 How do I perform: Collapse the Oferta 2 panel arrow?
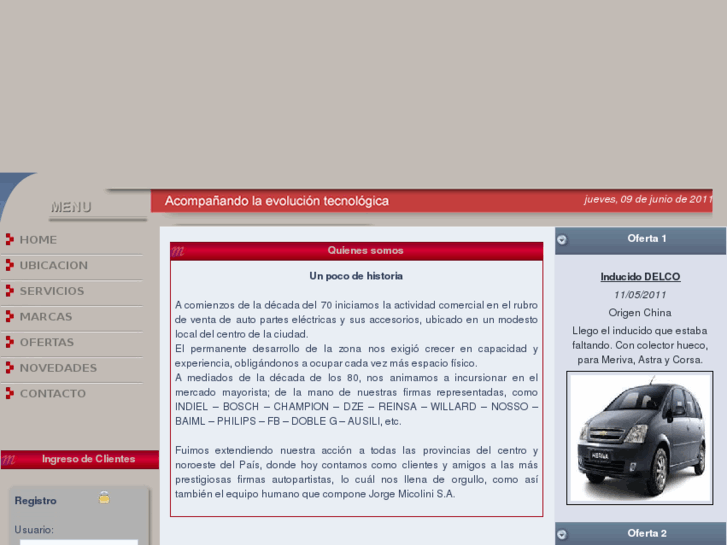tap(562, 534)
